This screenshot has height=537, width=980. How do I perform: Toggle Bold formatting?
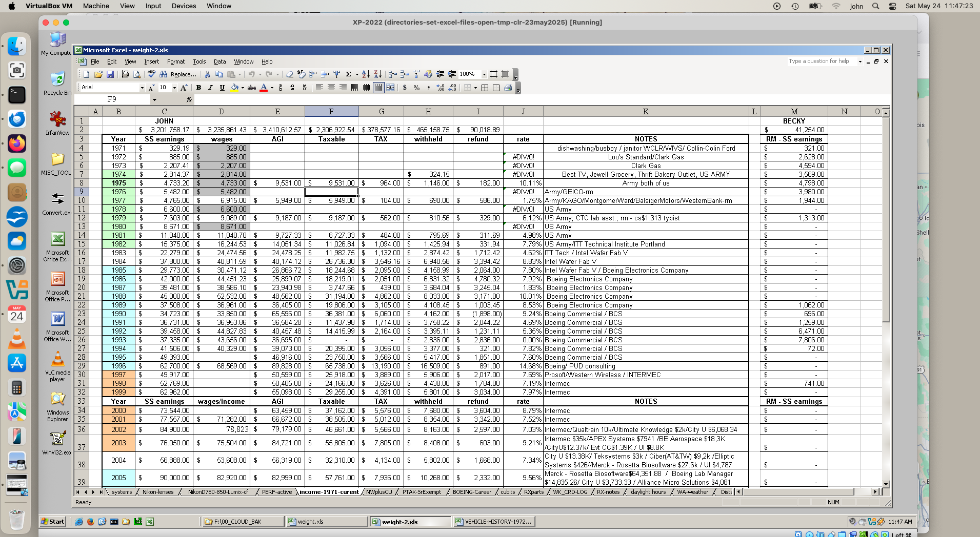pos(198,88)
